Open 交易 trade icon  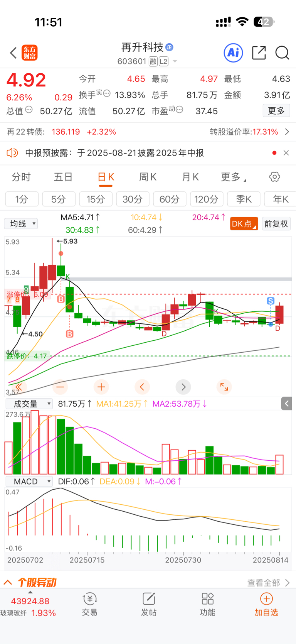pos(90,604)
